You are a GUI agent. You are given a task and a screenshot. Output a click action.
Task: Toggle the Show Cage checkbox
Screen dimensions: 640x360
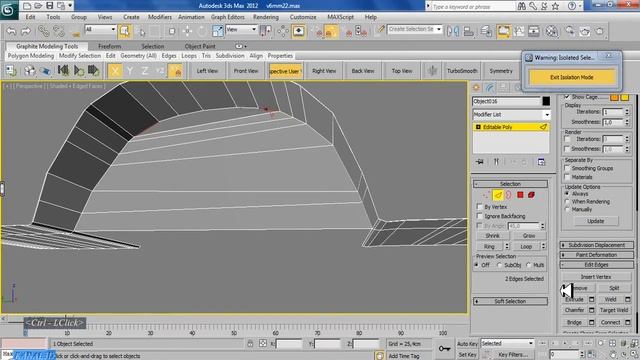tap(567, 96)
